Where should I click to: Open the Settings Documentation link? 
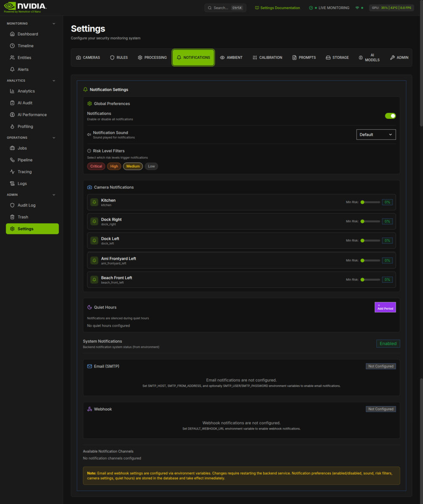click(x=278, y=8)
